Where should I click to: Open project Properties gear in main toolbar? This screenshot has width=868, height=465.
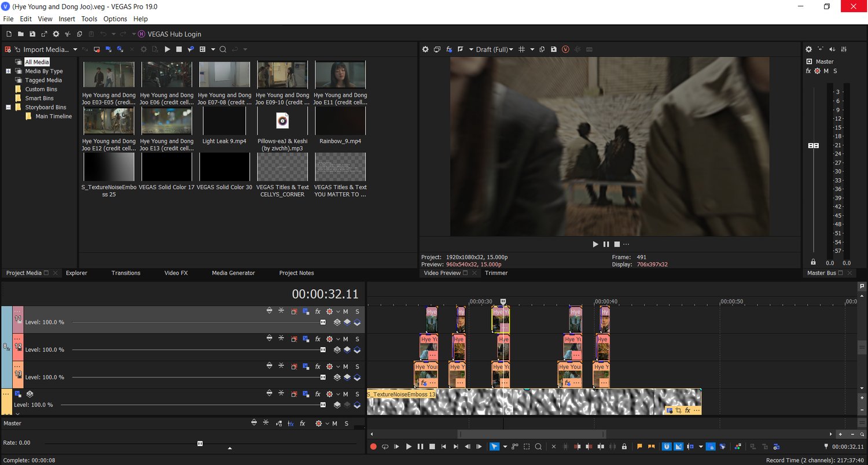pos(56,34)
